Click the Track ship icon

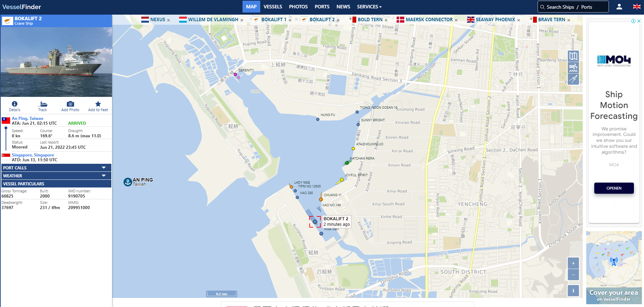point(43,104)
